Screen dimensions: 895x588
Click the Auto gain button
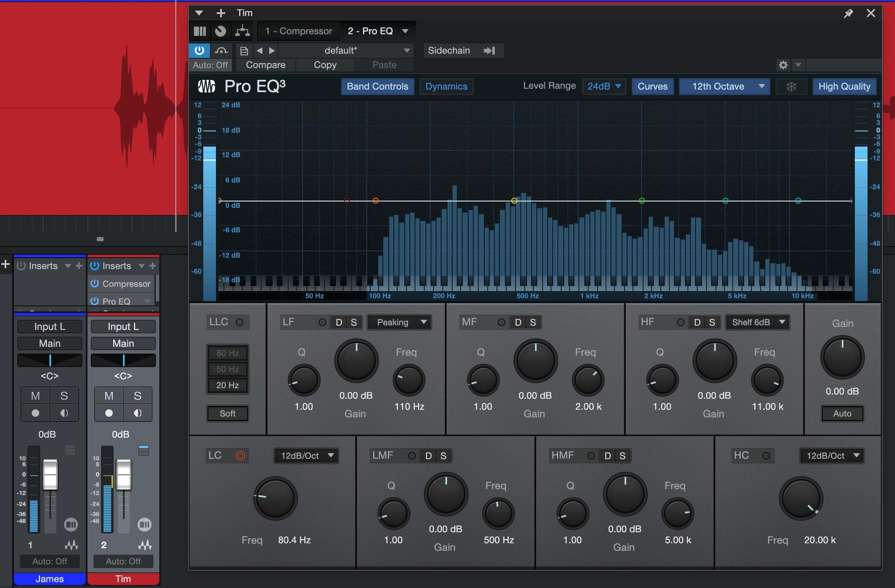842,414
